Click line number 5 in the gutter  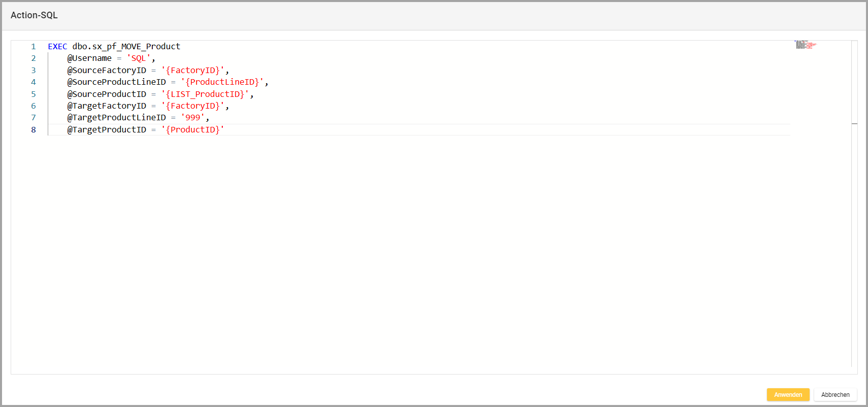coord(34,94)
